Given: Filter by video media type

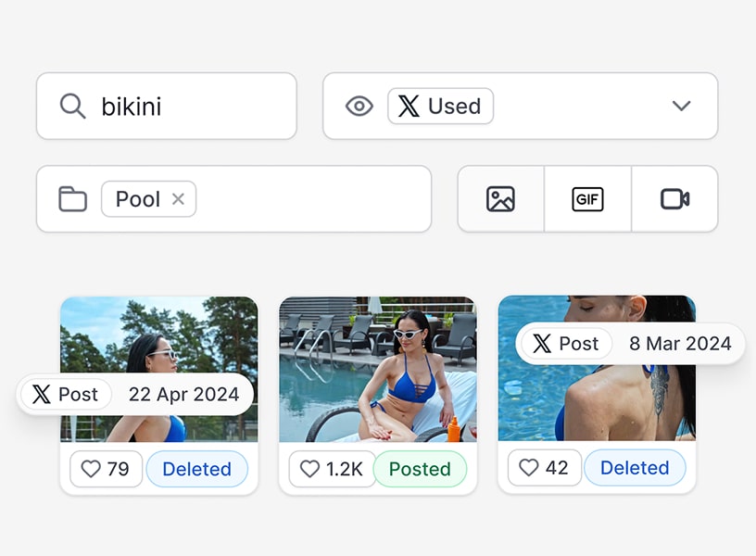Looking at the screenshot, I should tap(674, 199).
